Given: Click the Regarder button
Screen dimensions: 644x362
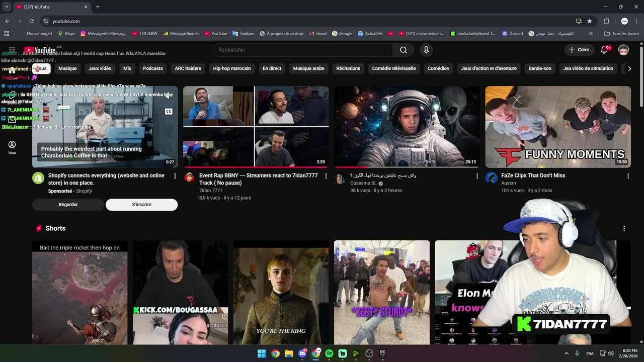Looking at the screenshot, I should click(68, 205).
